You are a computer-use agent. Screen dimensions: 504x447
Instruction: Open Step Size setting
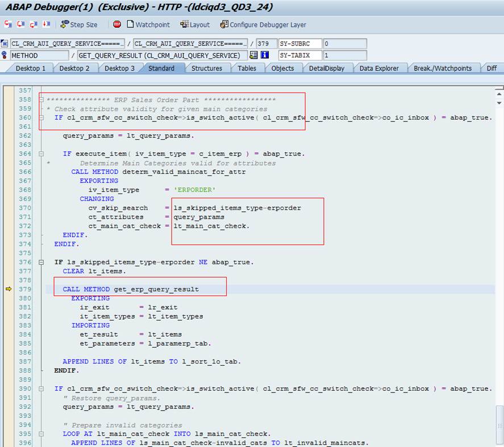[78, 24]
